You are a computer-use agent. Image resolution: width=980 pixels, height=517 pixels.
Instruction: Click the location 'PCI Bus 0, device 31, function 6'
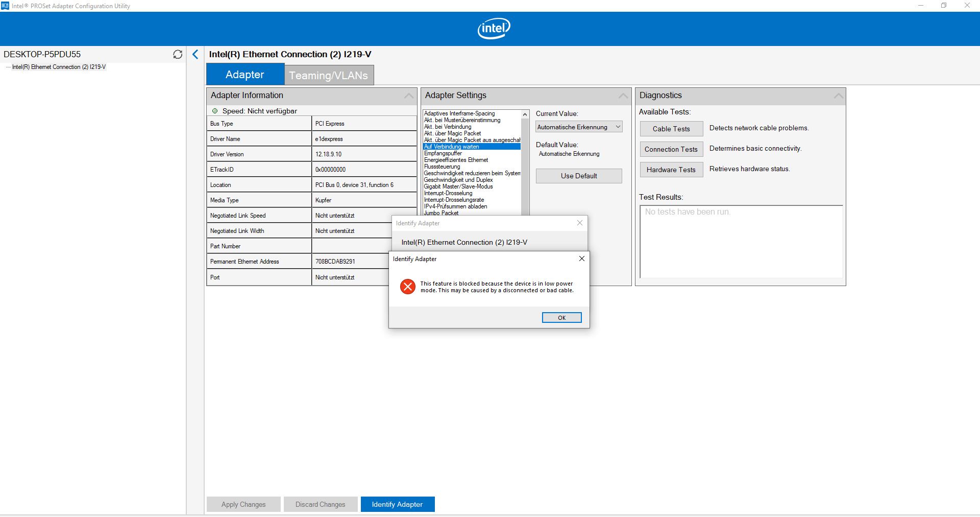pos(354,185)
